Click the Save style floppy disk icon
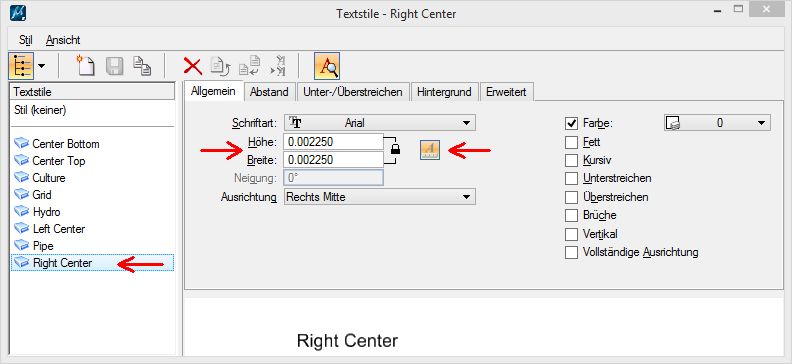Image resolution: width=792 pixels, height=364 pixels. (x=115, y=66)
